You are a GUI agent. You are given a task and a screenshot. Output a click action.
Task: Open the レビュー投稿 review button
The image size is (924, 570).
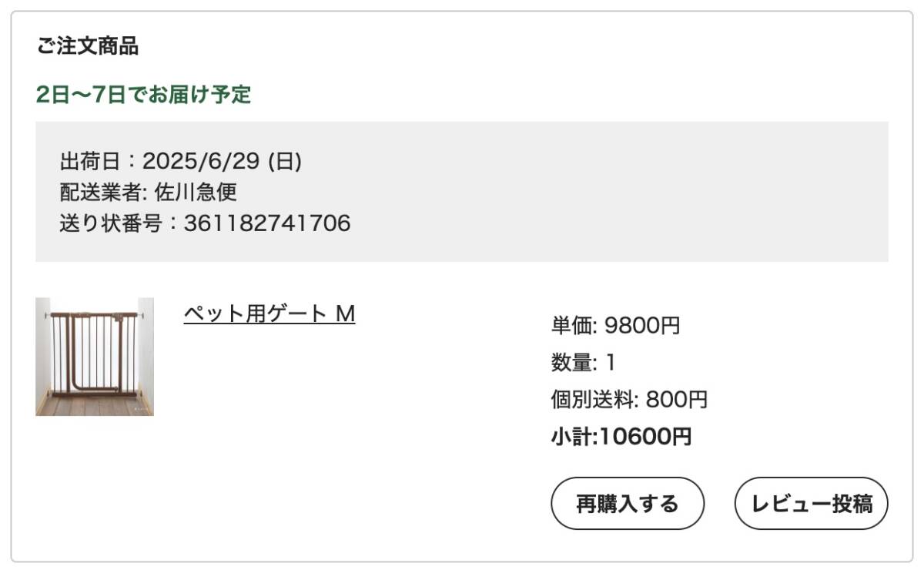(x=812, y=504)
